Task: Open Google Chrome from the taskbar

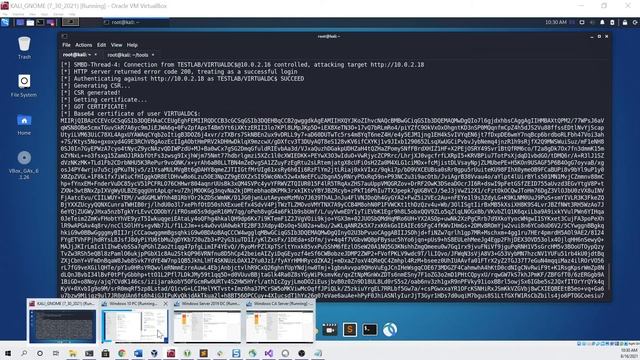Action: pos(122,353)
